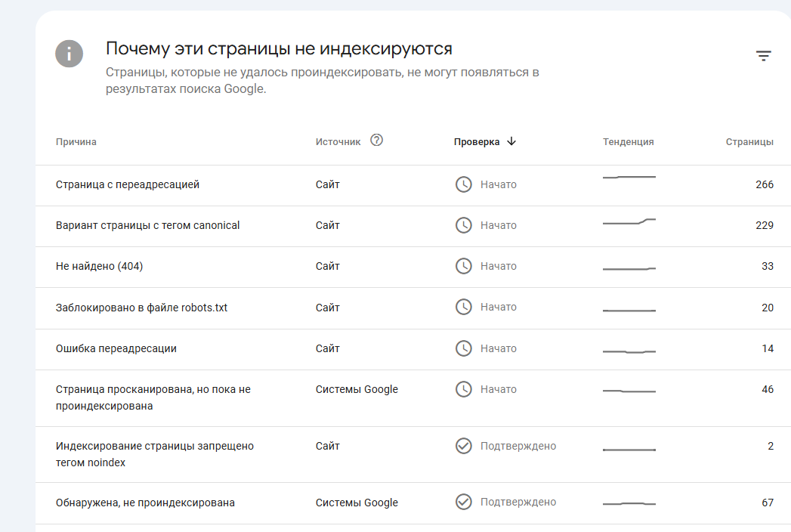Click Подтверждено status in noindex row
This screenshot has height=532, width=791.
coord(518,446)
